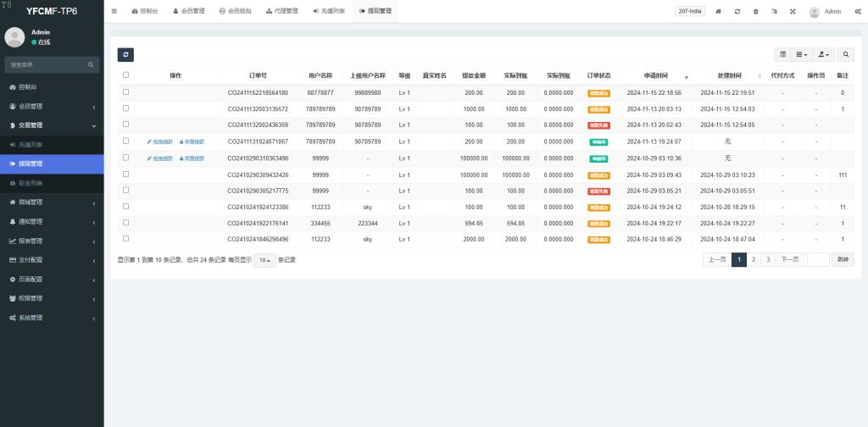Click the hamburger sidebar toggle icon
868x427 pixels.
coord(114,11)
